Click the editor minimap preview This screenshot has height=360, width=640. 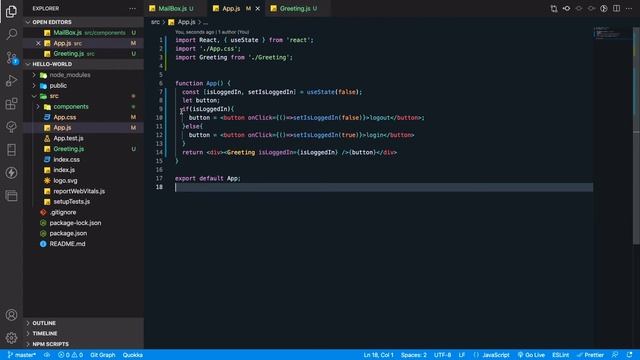tap(612, 33)
